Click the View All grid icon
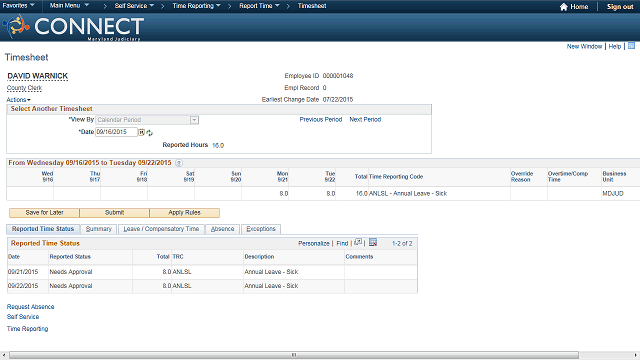The image size is (640, 360). pos(358,242)
